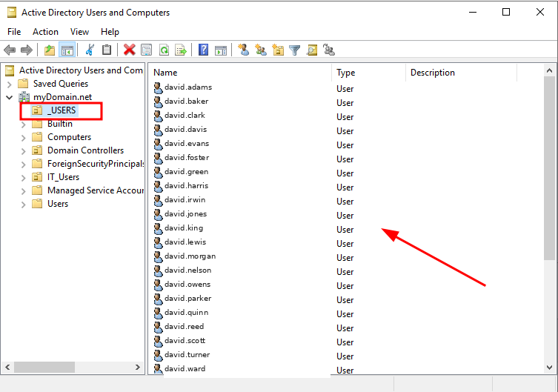Click the Cut scissors icon
Screen dimensions: 558x392
90,50
